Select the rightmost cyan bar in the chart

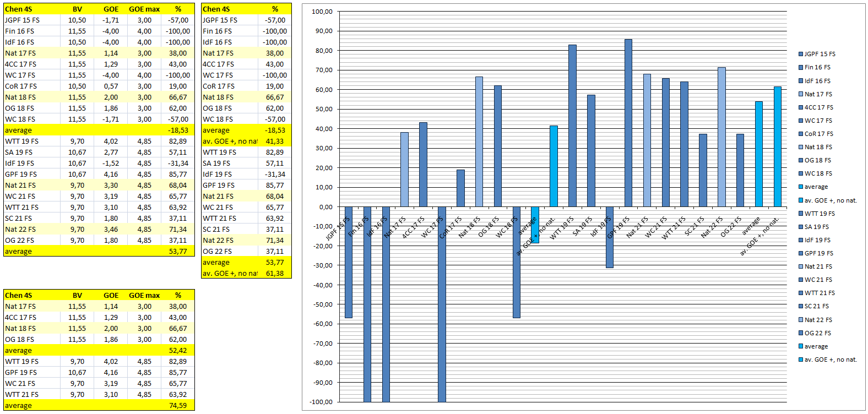(x=777, y=146)
